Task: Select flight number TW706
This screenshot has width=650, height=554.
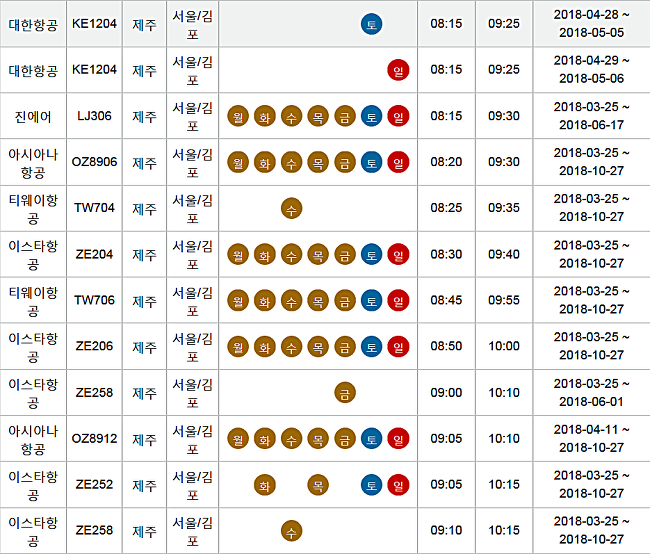Action: [x=94, y=300]
